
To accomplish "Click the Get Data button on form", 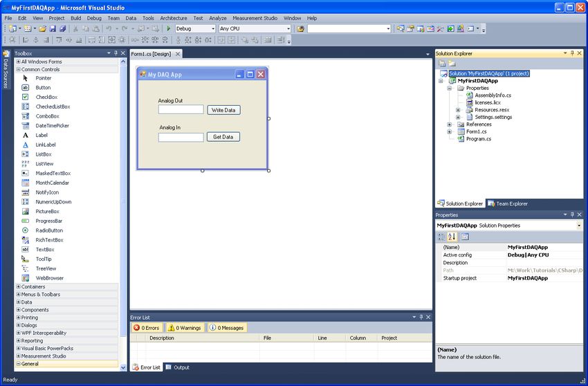I will (x=223, y=137).
